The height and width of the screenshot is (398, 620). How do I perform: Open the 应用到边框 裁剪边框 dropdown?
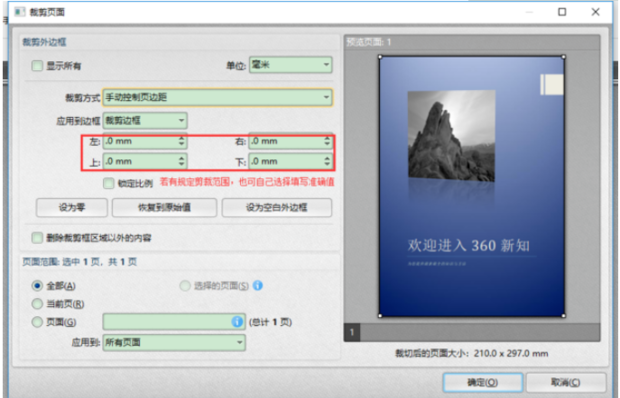pyautogui.click(x=145, y=121)
